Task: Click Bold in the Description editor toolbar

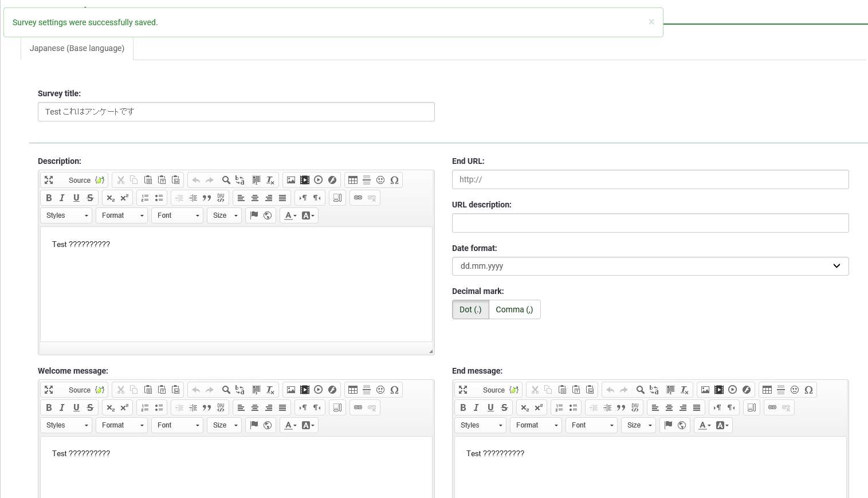Action: click(49, 198)
